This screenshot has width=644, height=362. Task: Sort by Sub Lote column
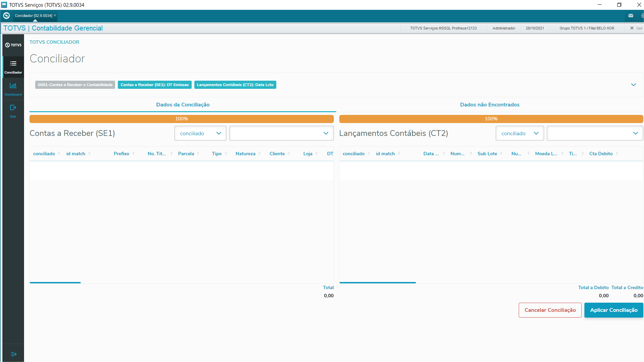[501, 154]
